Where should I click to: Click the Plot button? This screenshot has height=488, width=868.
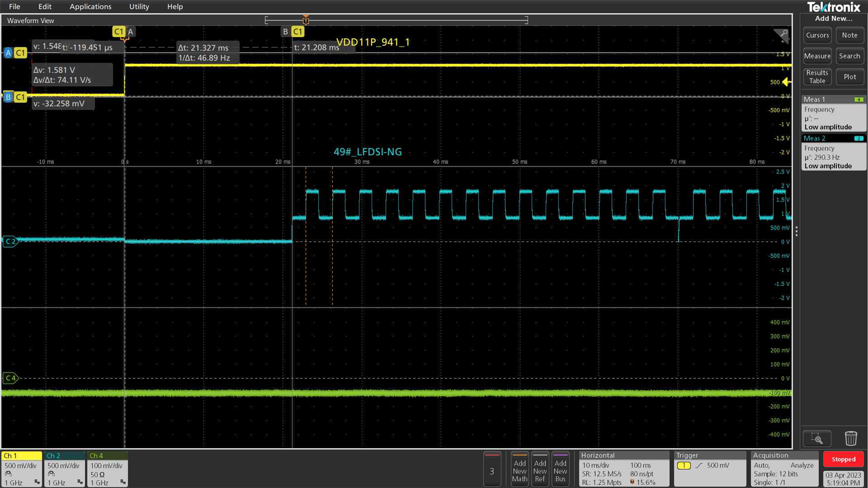point(850,77)
